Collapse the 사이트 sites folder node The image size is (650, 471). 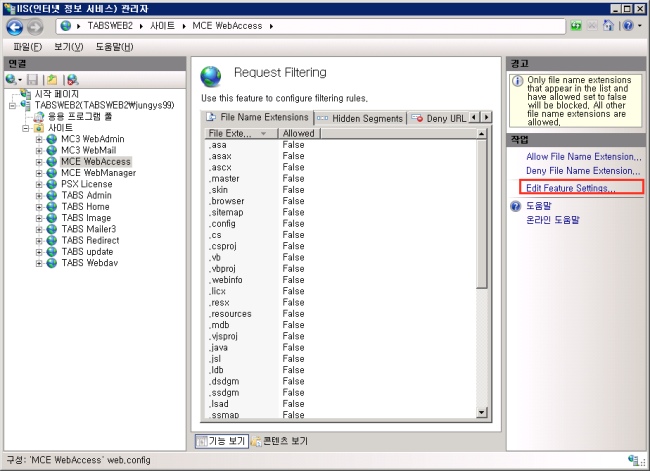[x=26, y=128]
